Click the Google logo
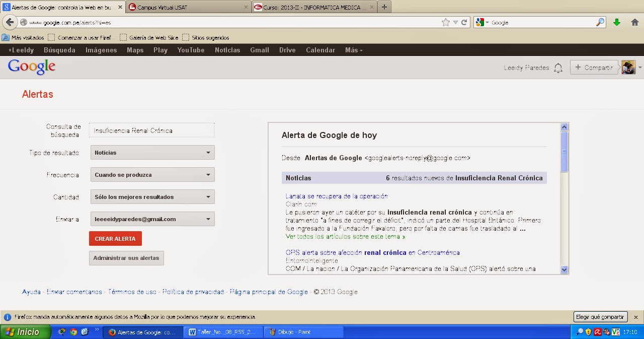644x339 pixels. click(31, 67)
